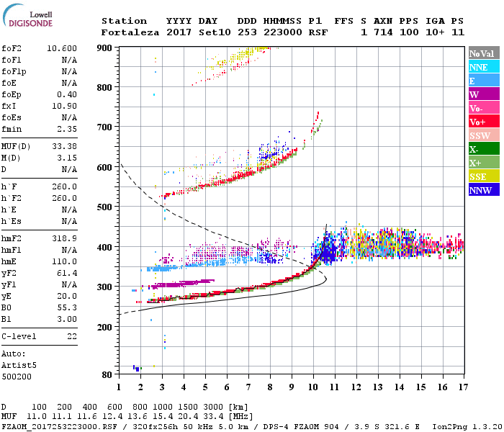Click the 900 km altitude axis label
504x432 pixels.
(x=104, y=48)
